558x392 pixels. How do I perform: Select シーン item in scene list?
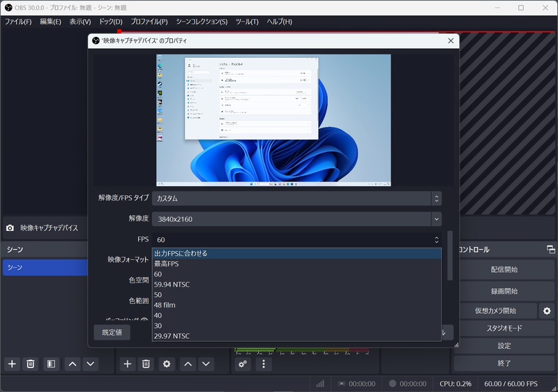click(x=45, y=268)
